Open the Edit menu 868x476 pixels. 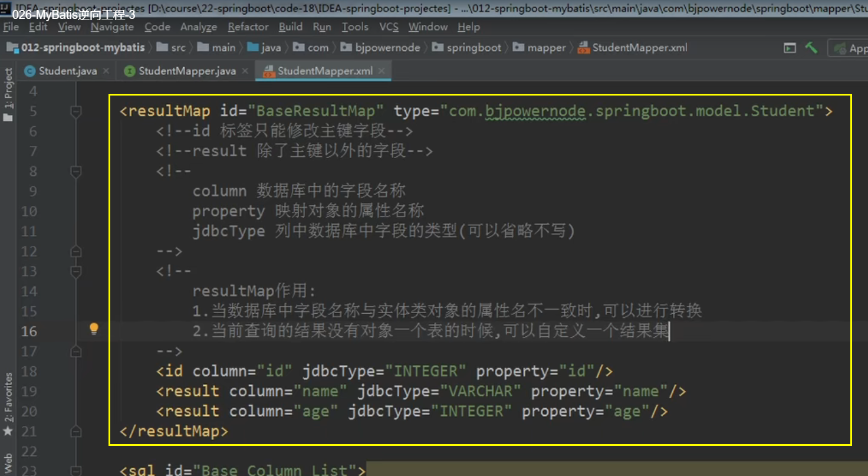point(38,27)
